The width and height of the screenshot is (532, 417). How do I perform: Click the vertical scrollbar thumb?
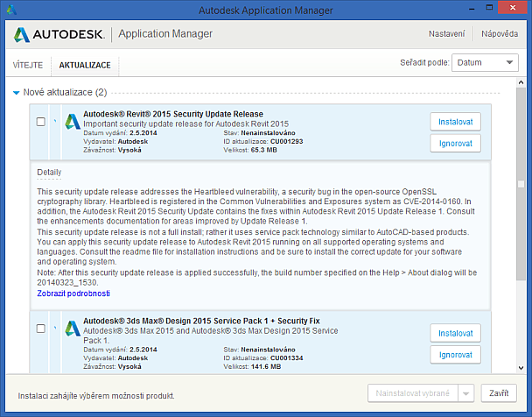(x=521, y=184)
